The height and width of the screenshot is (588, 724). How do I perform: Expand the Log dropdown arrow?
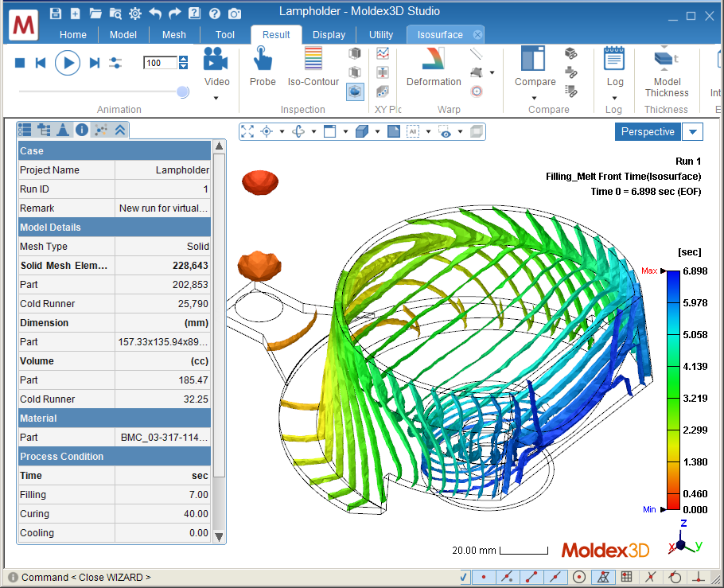coord(614,98)
